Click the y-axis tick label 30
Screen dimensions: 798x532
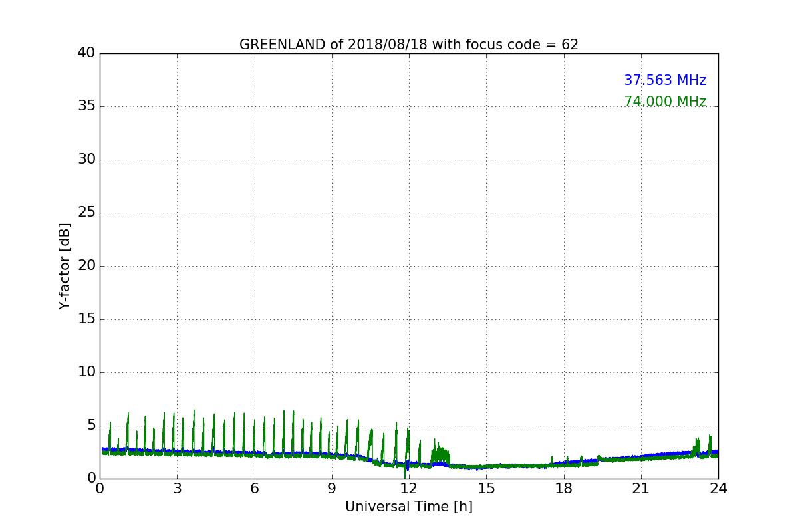(86, 160)
